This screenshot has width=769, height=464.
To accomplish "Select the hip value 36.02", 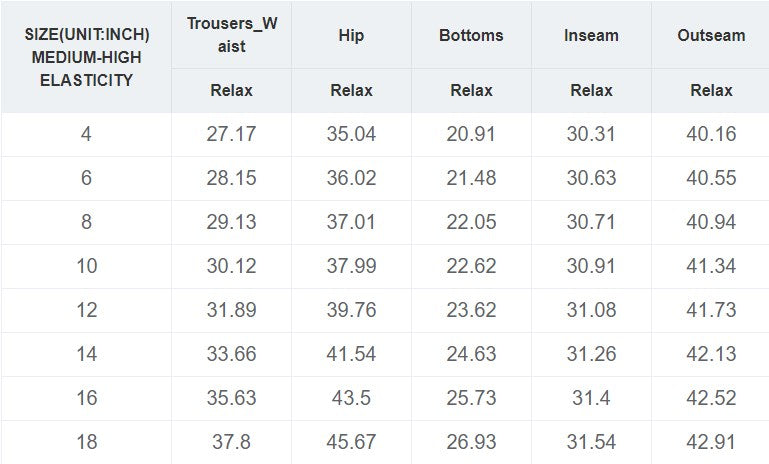I will point(351,178).
